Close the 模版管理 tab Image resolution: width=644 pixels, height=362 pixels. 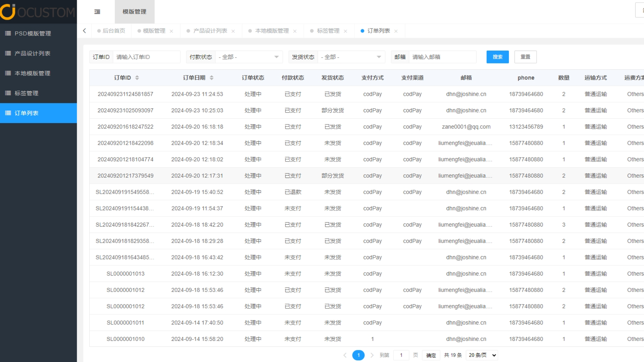point(171,31)
